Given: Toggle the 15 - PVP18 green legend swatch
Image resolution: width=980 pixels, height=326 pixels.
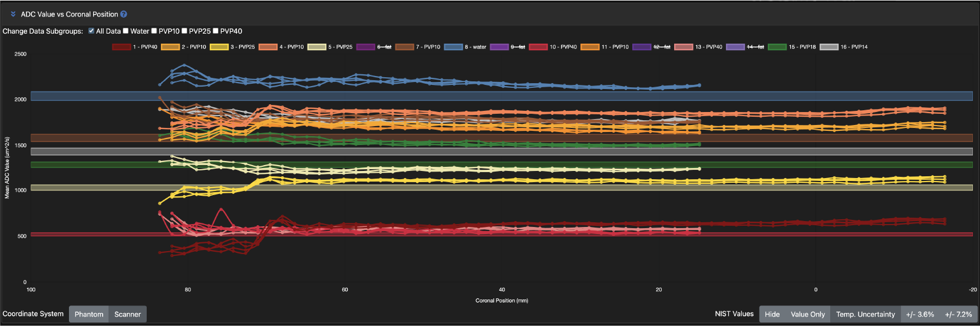Looking at the screenshot, I should pos(777,47).
